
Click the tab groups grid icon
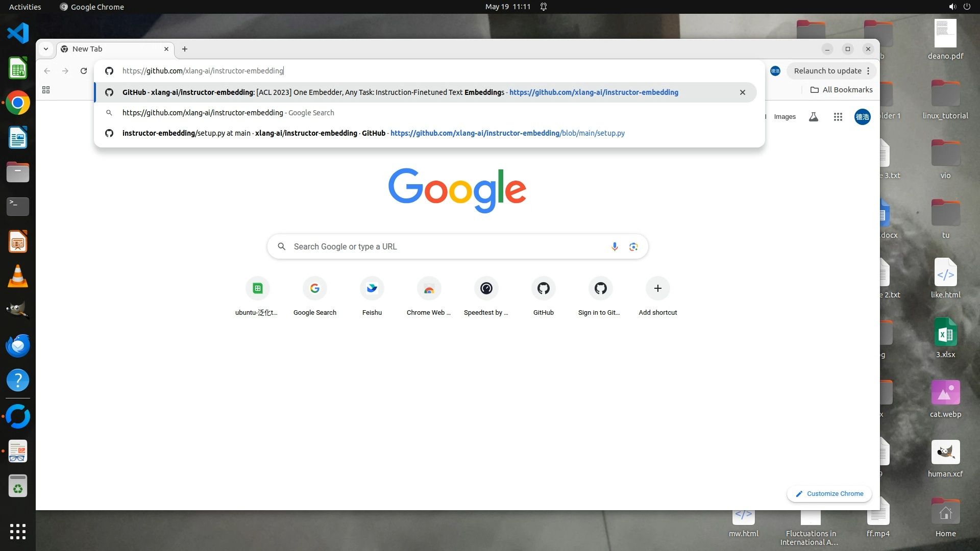(46, 90)
